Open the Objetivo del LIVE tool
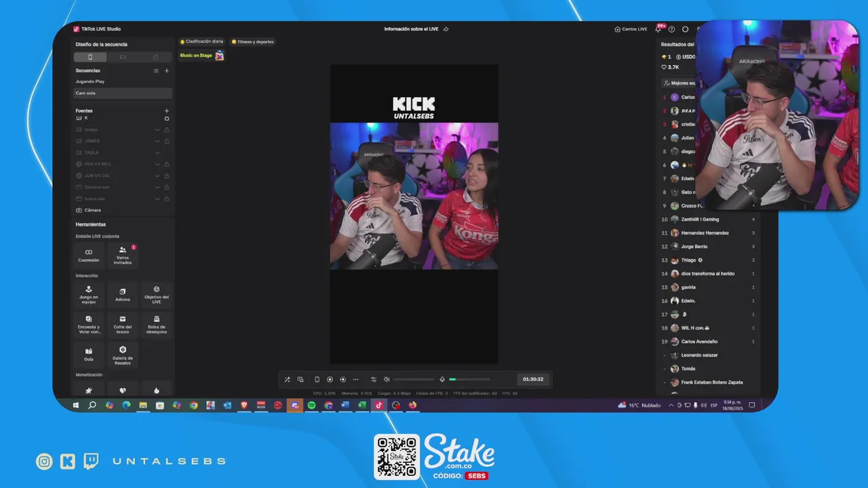 [x=157, y=294]
